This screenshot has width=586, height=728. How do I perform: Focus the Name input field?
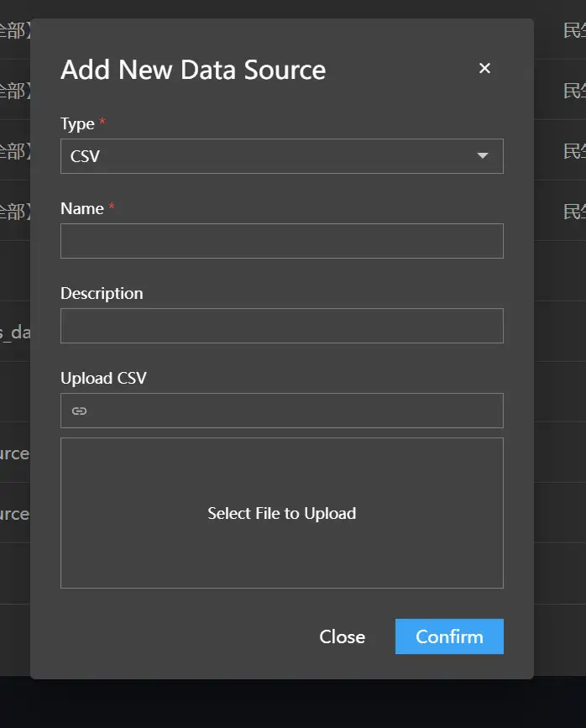click(x=281, y=241)
